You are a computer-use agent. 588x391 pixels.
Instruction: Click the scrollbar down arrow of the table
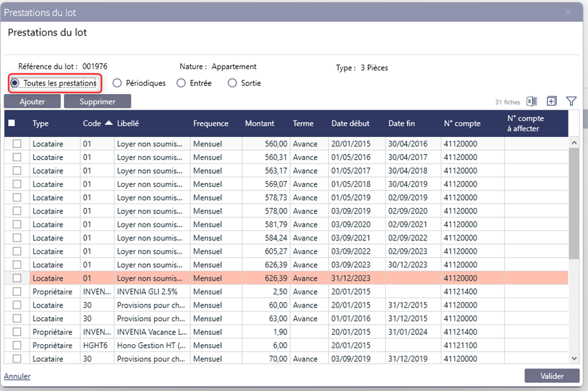(x=574, y=359)
